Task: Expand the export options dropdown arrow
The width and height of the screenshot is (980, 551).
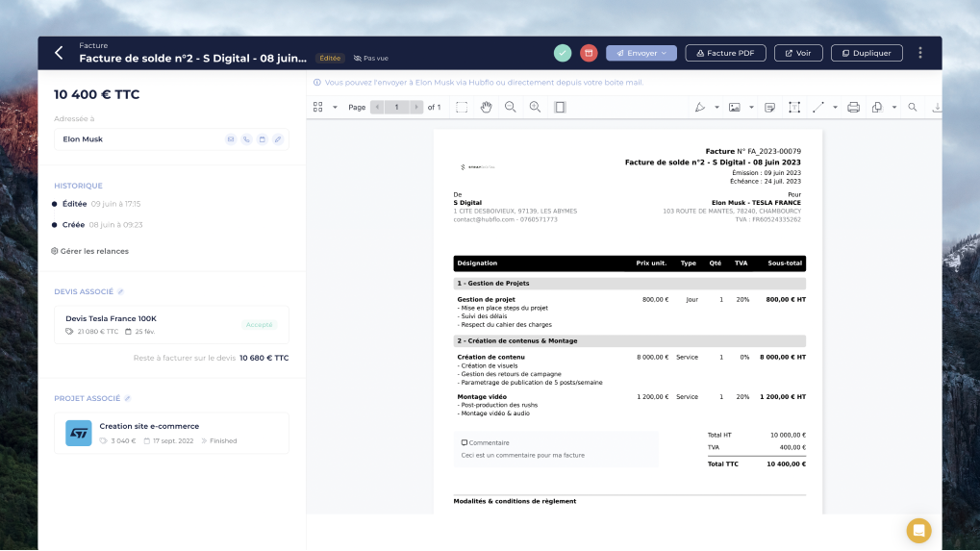Action: 894,108
